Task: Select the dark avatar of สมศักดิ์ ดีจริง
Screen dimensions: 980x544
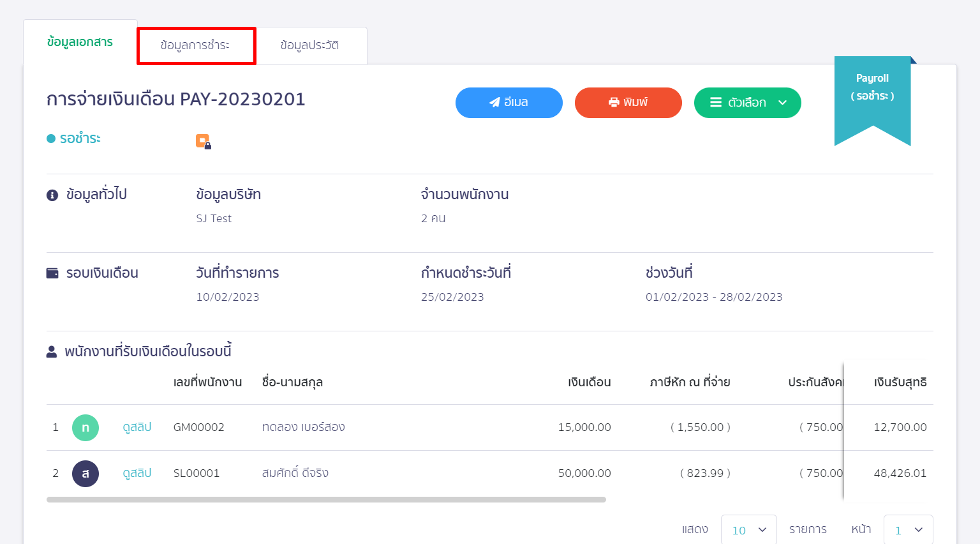Action: pyautogui.click(x=85, y=474)
